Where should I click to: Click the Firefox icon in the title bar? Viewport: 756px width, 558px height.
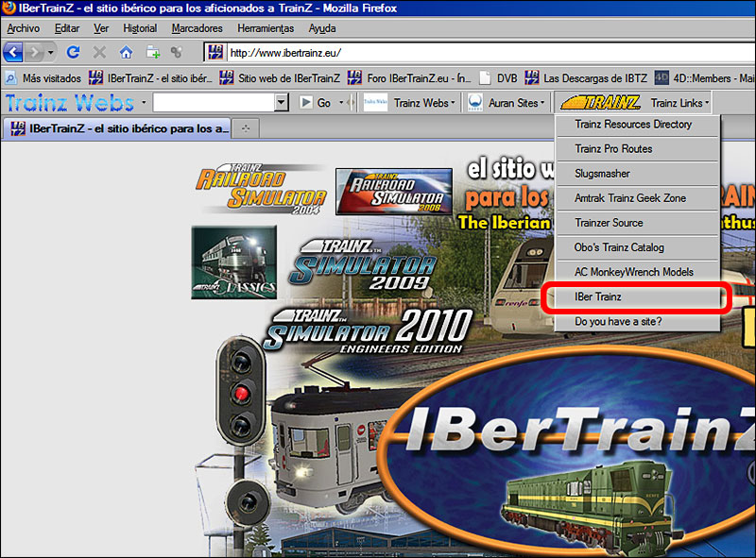coord(9,8)
